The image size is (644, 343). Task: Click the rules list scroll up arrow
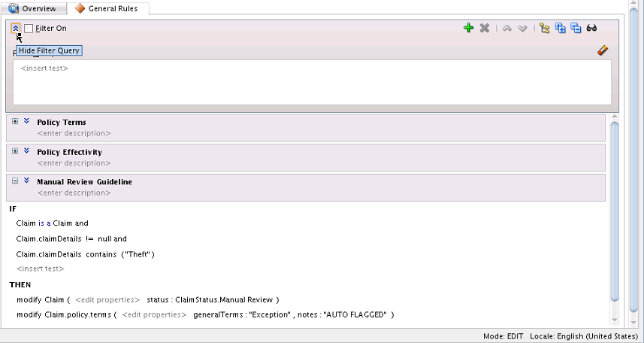click(615, 117)
